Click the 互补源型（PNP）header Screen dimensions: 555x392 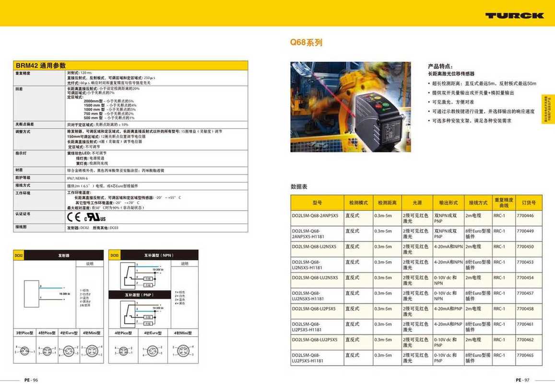pos(139,295)
